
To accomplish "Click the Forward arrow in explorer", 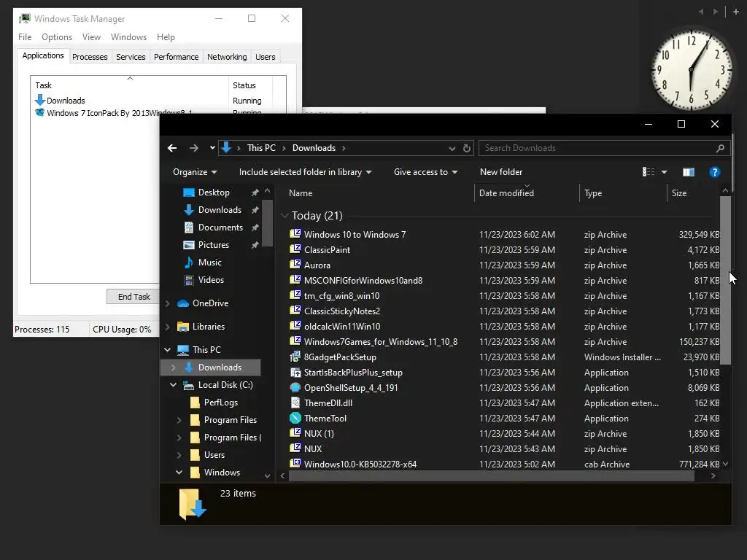I will (193, 148).
